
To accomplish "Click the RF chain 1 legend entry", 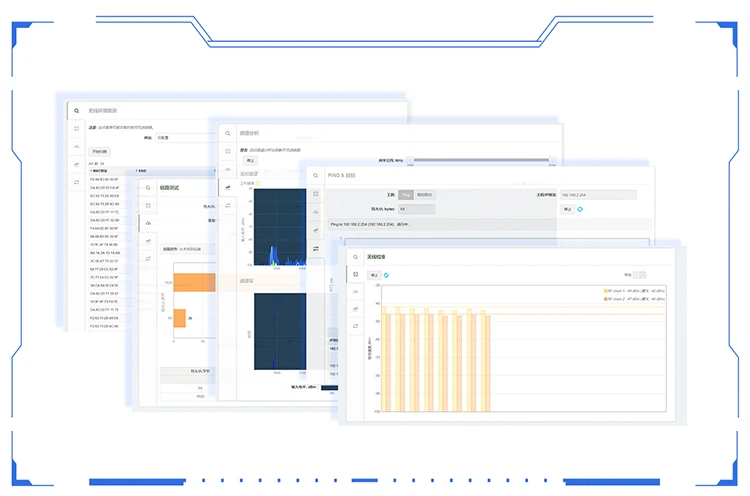I will pos(634,291).
